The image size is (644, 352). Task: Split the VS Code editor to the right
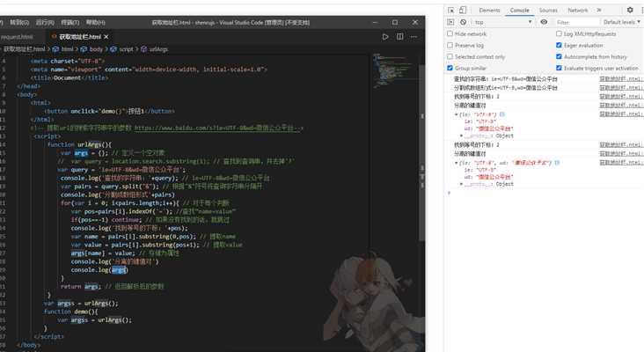(399, 37)
